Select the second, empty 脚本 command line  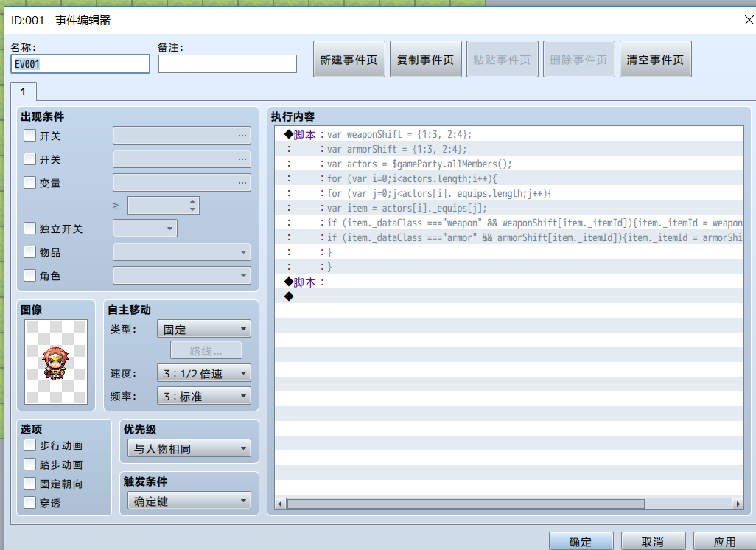point(508,282)
